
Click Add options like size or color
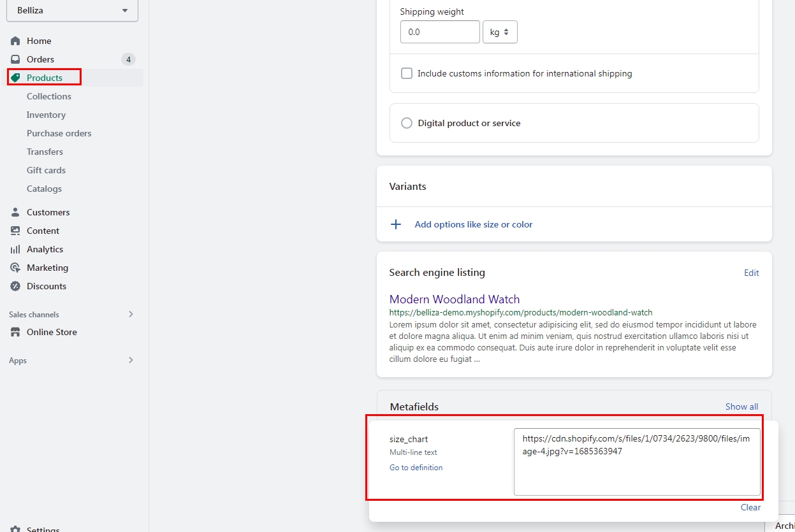click(x=473, y=224)
